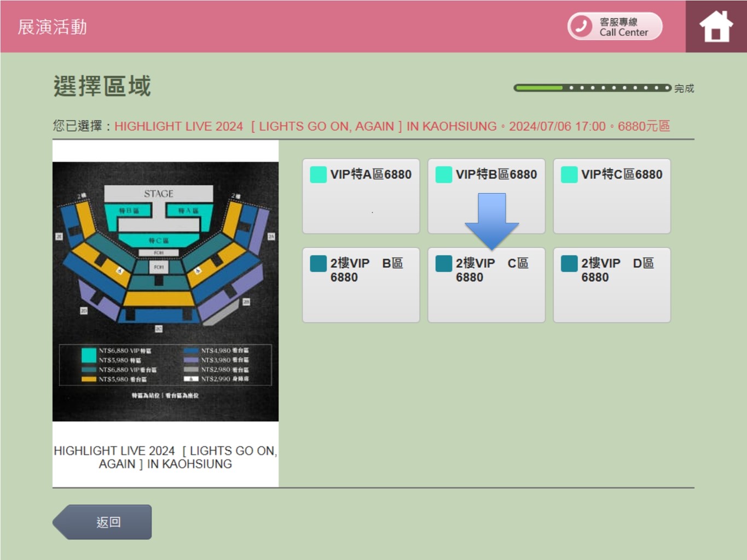The image size is (747, 560).
Task: Click the 展演活動 header title
Action: tap(53, 27)
